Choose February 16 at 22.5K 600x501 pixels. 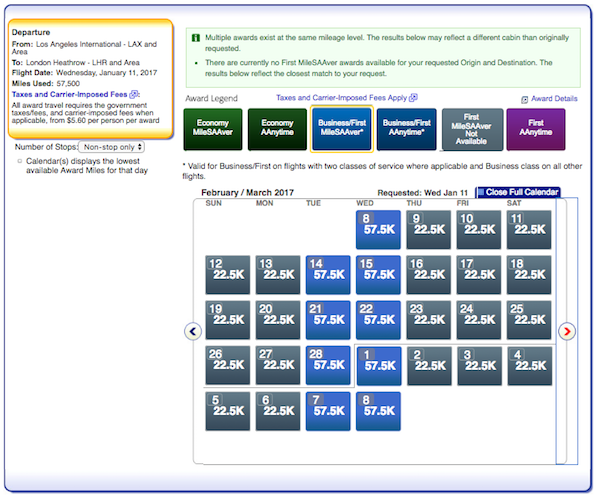point(428,275)
